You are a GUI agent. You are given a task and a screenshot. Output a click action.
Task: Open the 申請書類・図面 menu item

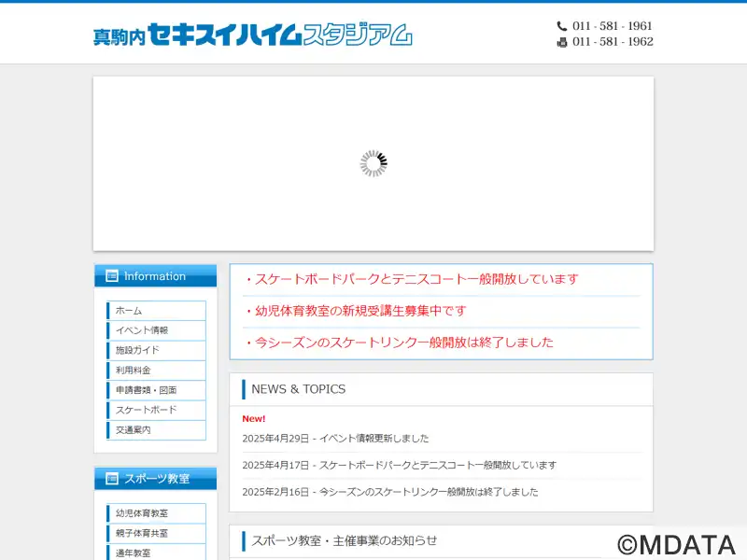pos(156,390)
